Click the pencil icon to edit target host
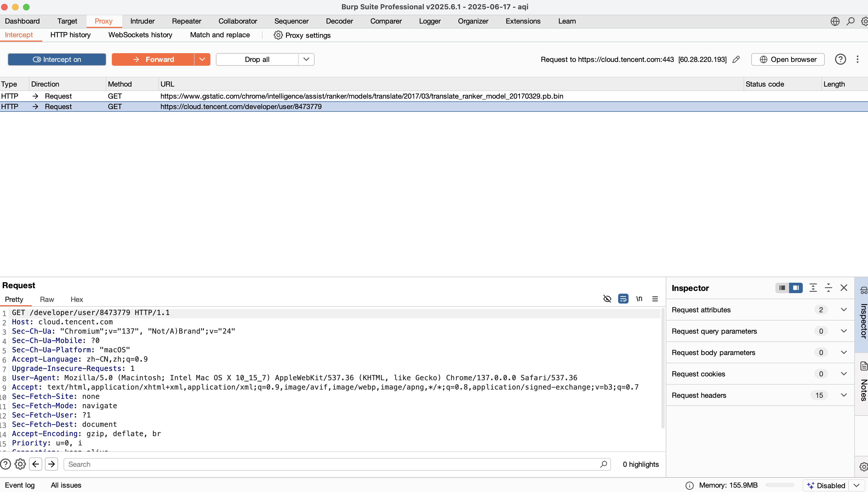The height and width of the screenshot is (492, 868). click(x=736, y=59)
